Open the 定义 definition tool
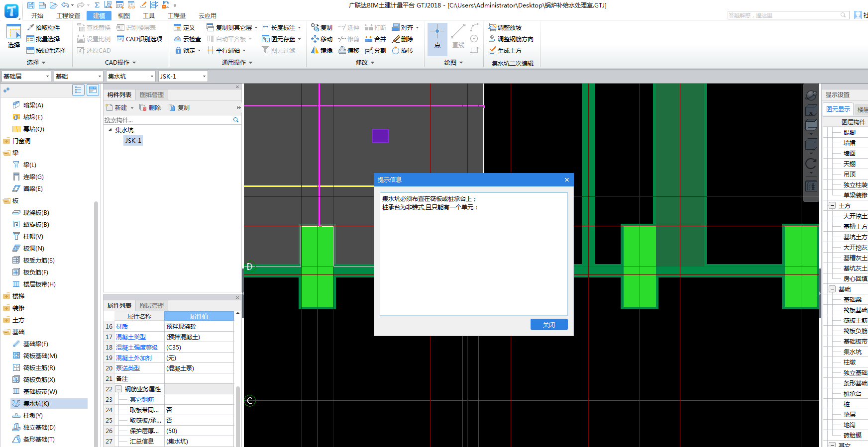The width and height of the screenshot is (868, 447). click(184, 27)
